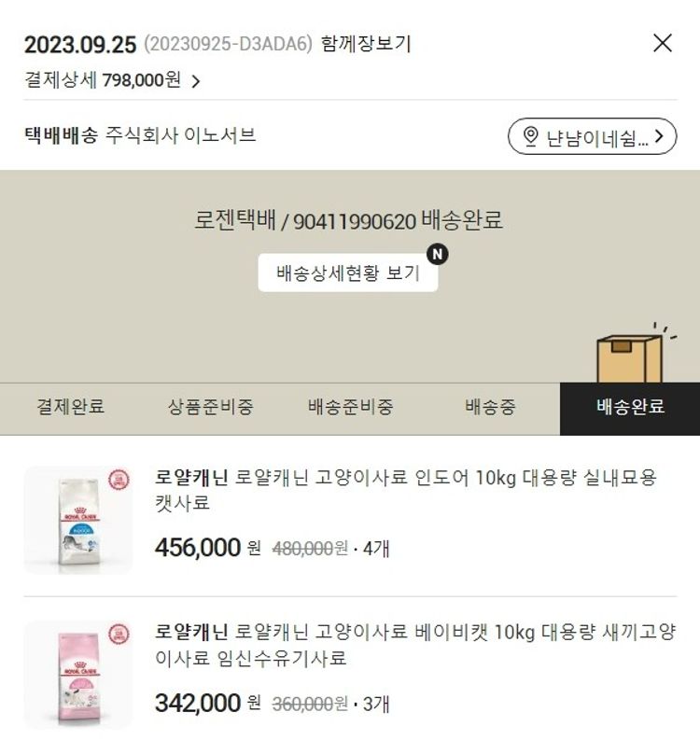Click the N badge on delivery button
The image size is (700, 754).
[438, 254]
